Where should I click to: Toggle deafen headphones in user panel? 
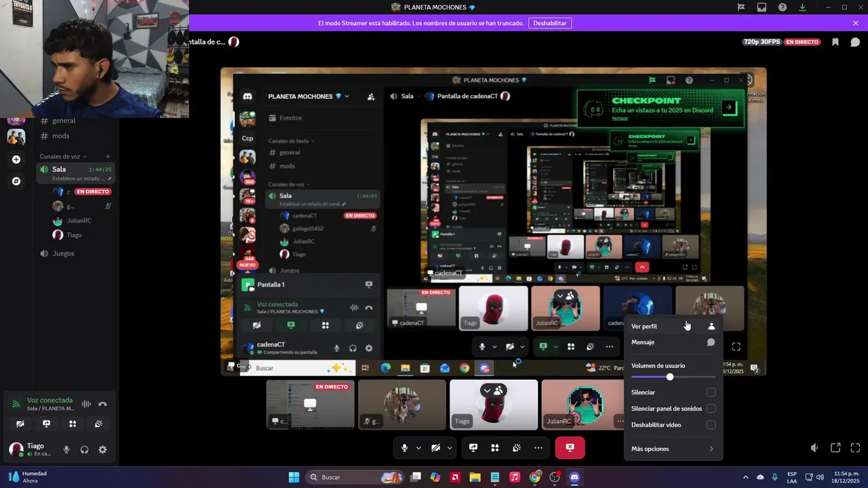tap(85, 449)
